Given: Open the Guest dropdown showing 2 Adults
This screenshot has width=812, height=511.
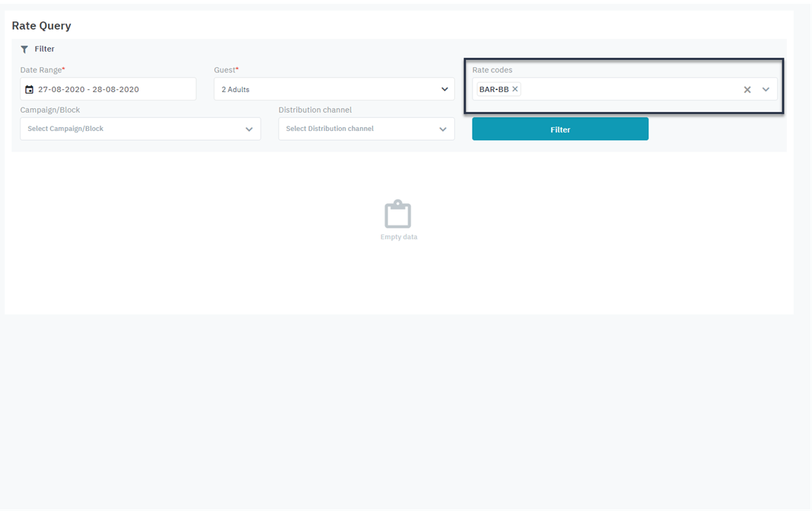Looking at the screenshot, I should click(x=334, y=89).
